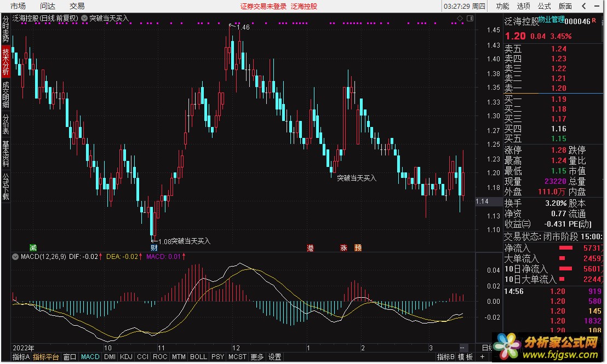607x364 pixels.
Task: Click the diamond icon above the chart
Action: pos(460,18)
